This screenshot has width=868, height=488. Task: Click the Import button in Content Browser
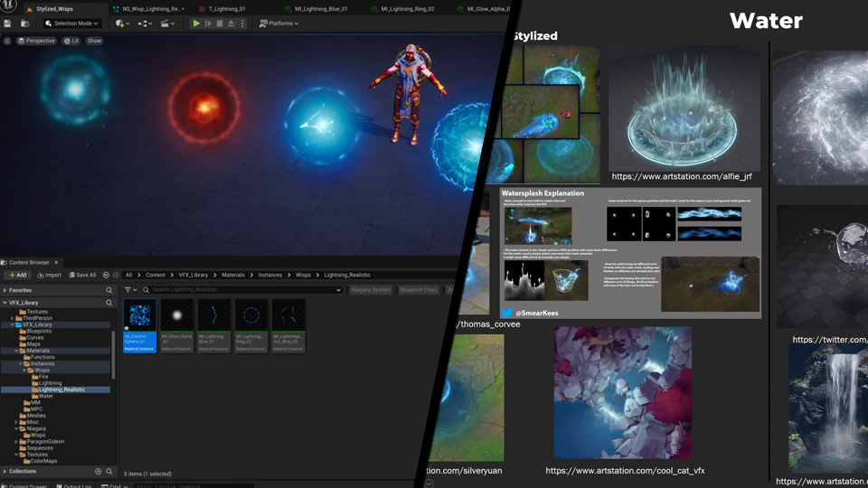[50, 275]
